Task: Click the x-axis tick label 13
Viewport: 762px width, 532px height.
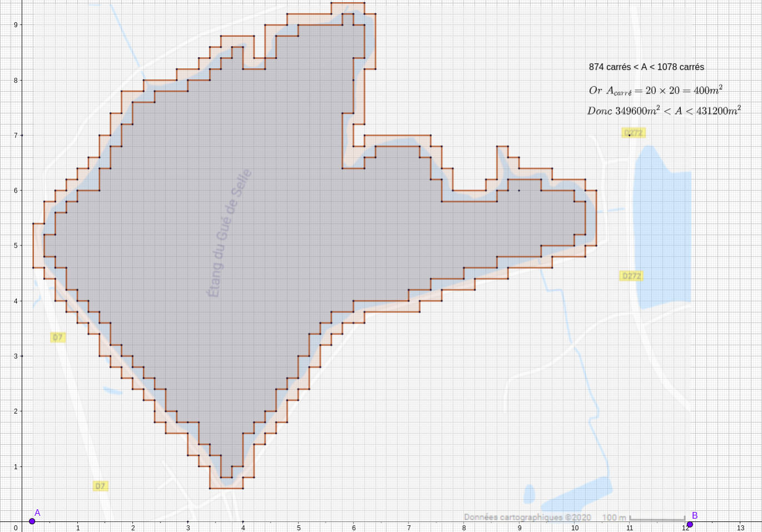Action: [740, 528]
